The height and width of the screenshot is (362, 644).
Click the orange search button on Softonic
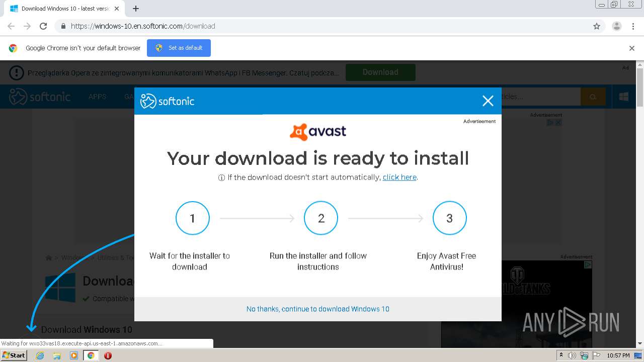(593, 97)
